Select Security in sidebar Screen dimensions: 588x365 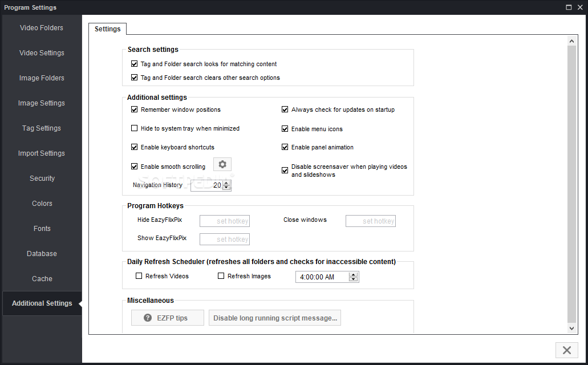(x=42, y=179)
